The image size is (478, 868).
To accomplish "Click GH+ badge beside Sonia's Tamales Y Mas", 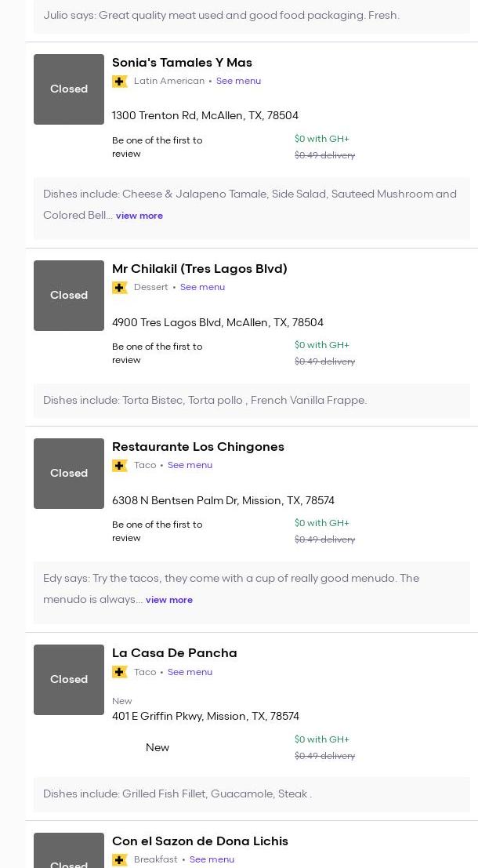I will pos(120,82).
